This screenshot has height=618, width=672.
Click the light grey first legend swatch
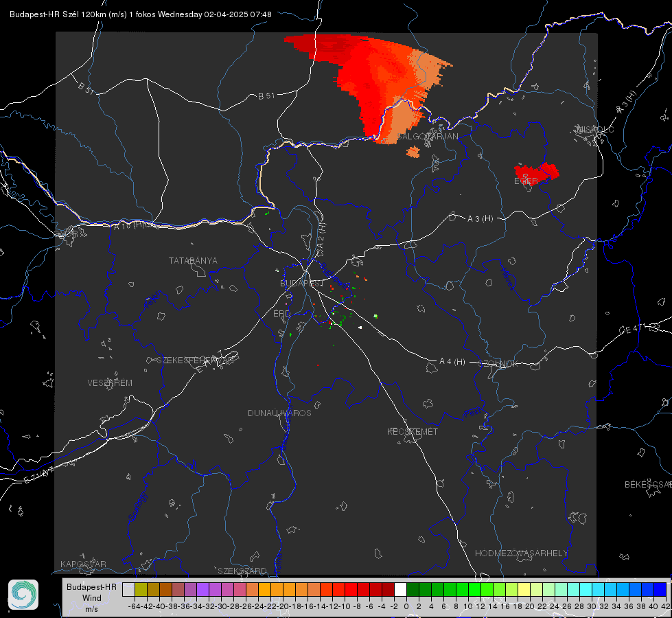pyautogui.click(x=128, y=589)
